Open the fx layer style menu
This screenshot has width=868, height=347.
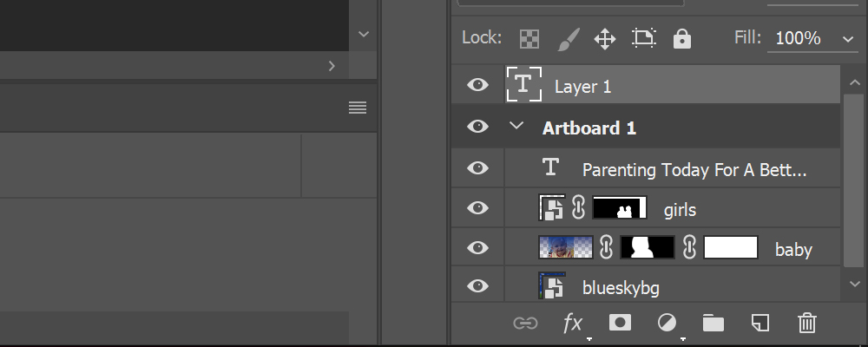(573, 324)
